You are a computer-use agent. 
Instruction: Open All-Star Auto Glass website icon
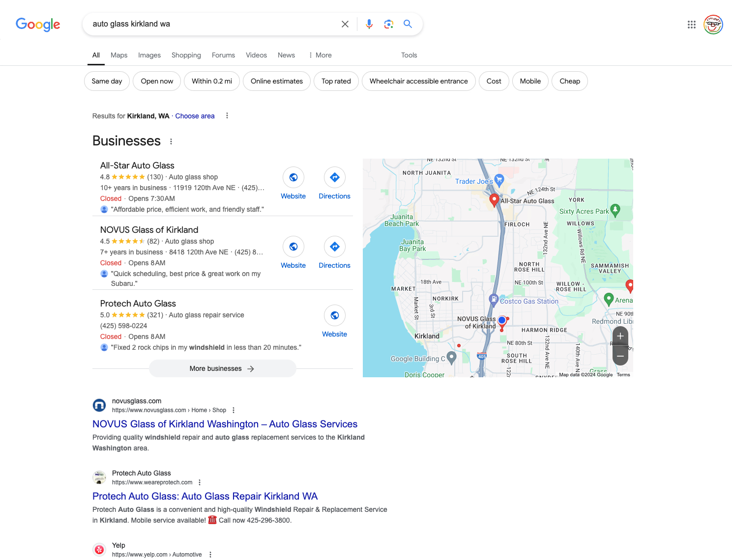click(293, 177)
